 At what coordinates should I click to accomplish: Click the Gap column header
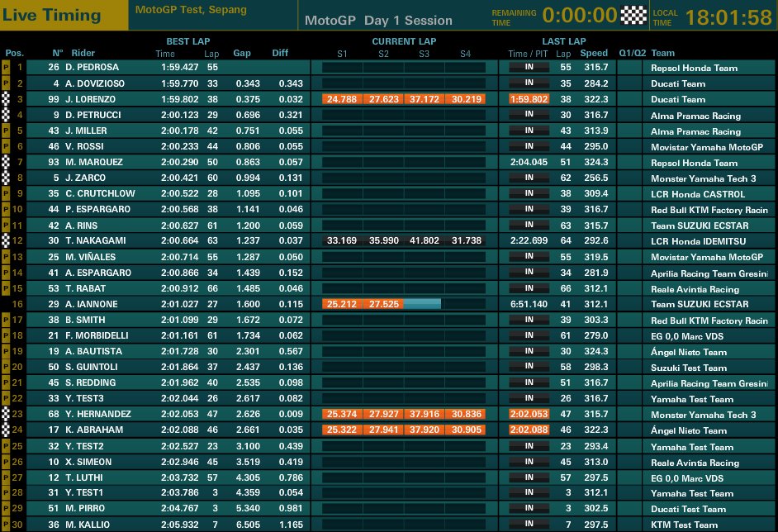(x=242, y=53)
